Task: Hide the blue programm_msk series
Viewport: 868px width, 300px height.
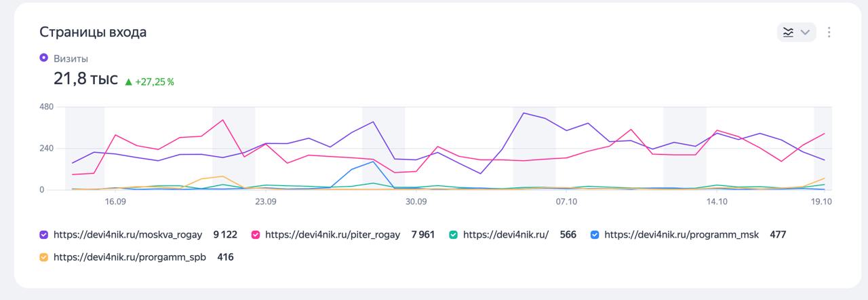Action: pyautogui.click(x=595, y=235)
